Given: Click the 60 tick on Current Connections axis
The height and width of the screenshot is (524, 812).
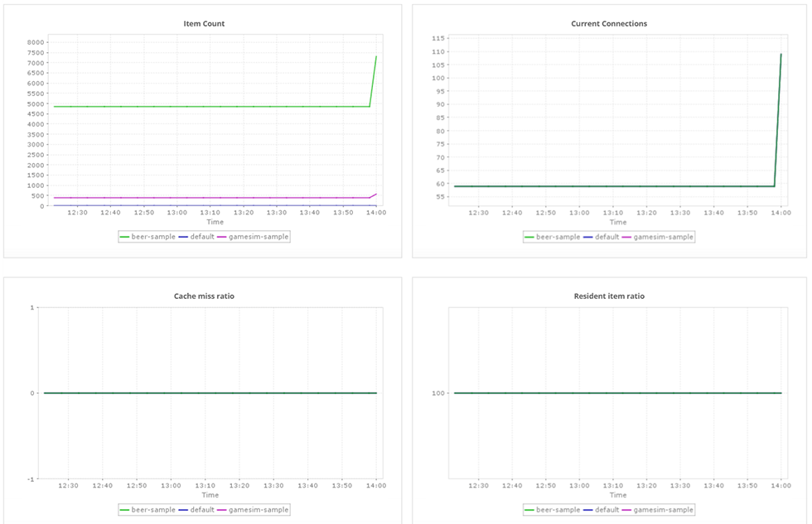Looking at the screenshot, I should click(440, 184).
